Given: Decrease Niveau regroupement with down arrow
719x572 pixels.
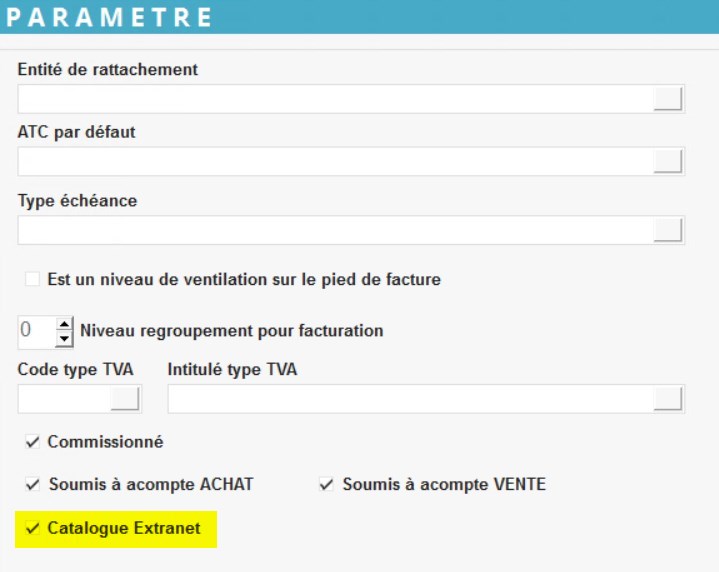Looking at the screenshot, I should point(64,339).
